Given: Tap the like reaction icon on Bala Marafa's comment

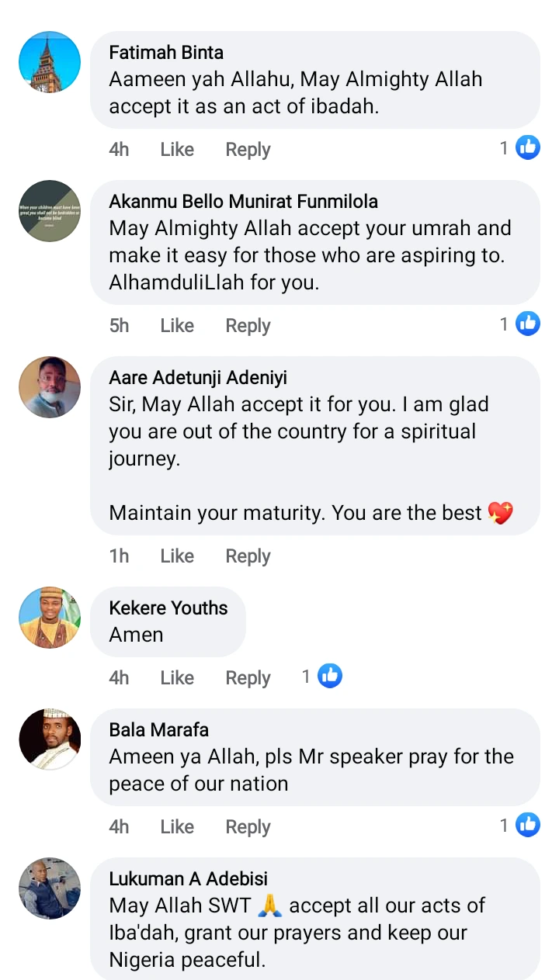Looking at the screenshot, I should (x=528, y=825).
